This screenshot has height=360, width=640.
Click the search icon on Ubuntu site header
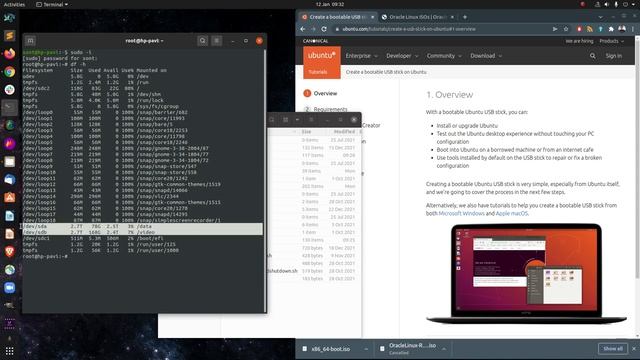tap(593, 56)
